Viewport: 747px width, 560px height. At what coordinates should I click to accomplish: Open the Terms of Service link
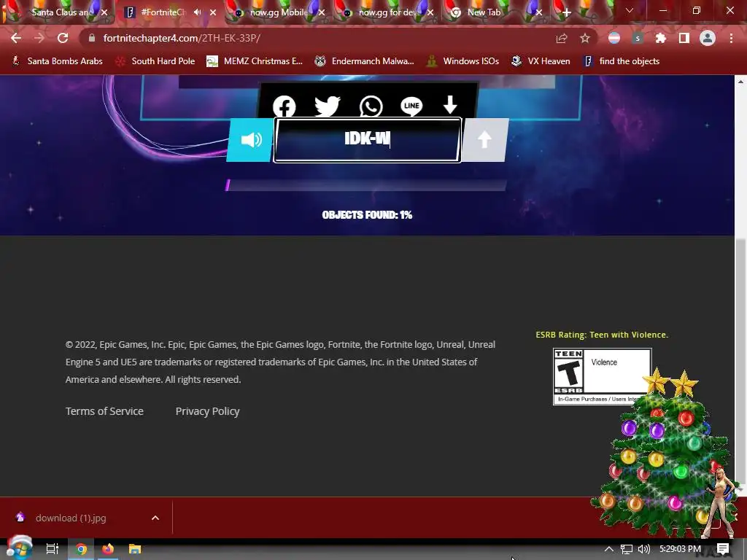[x=104, y=411]
